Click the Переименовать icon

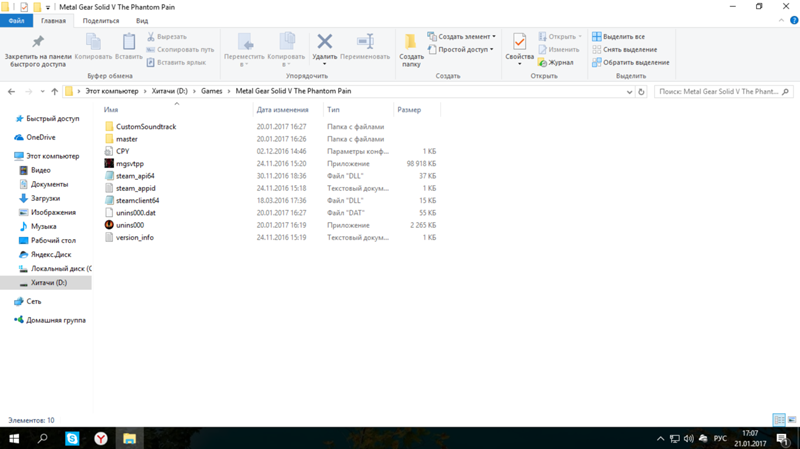point(365,42)
